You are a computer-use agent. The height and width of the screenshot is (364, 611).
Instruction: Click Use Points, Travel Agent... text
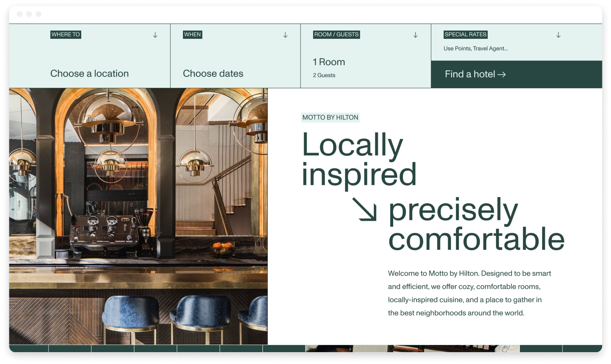tap(476, 48)
